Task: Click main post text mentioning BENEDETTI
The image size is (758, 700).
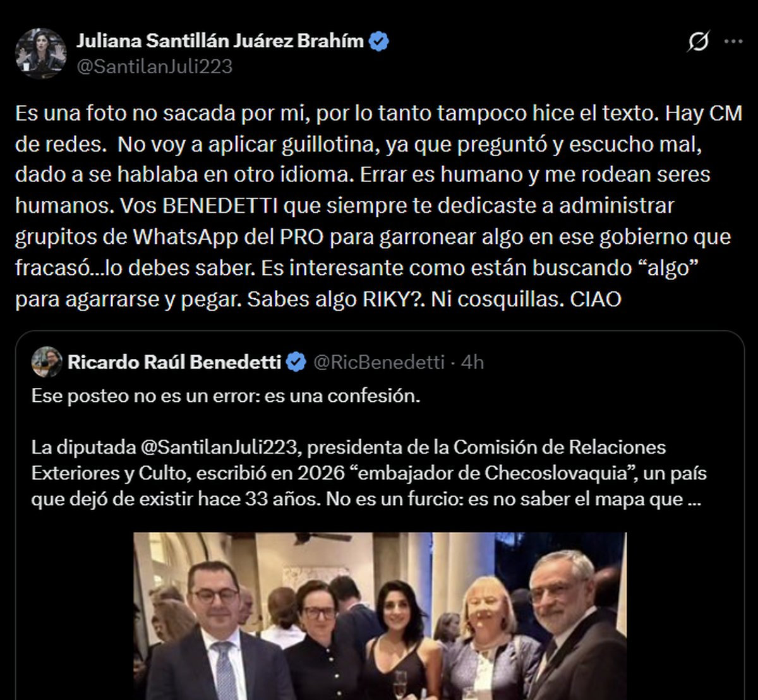Action: coord(379,206)
